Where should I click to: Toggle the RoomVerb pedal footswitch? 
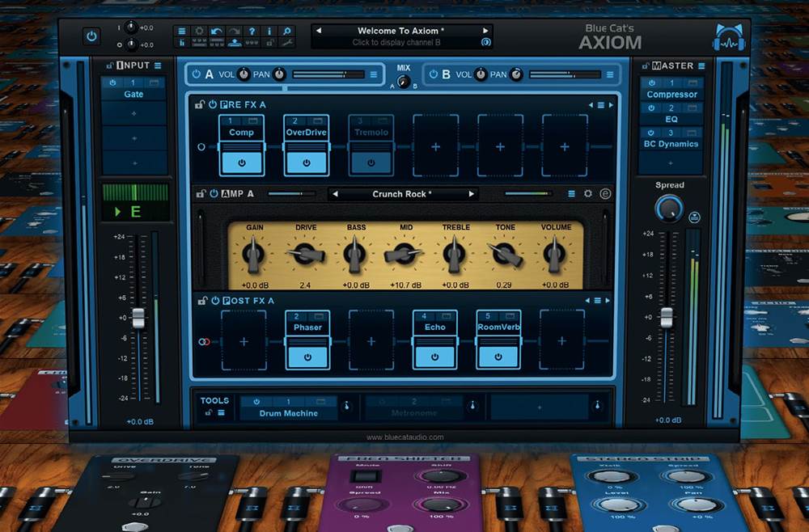[498, 357]
